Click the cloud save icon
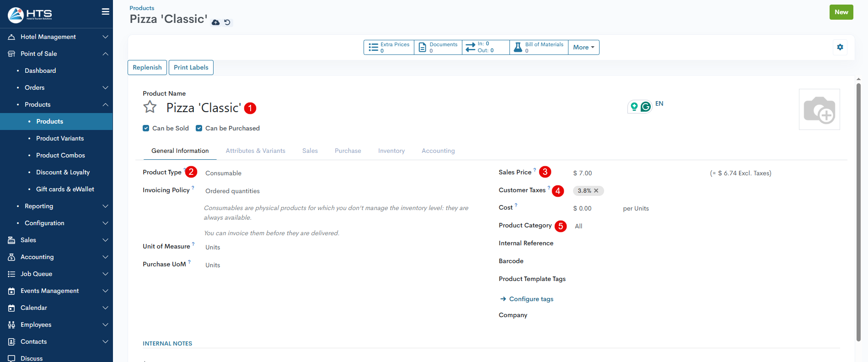 [215, 22]
